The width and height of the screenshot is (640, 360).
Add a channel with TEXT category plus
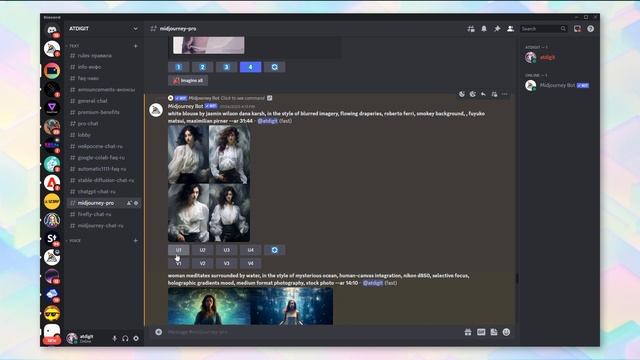point(136,46)
